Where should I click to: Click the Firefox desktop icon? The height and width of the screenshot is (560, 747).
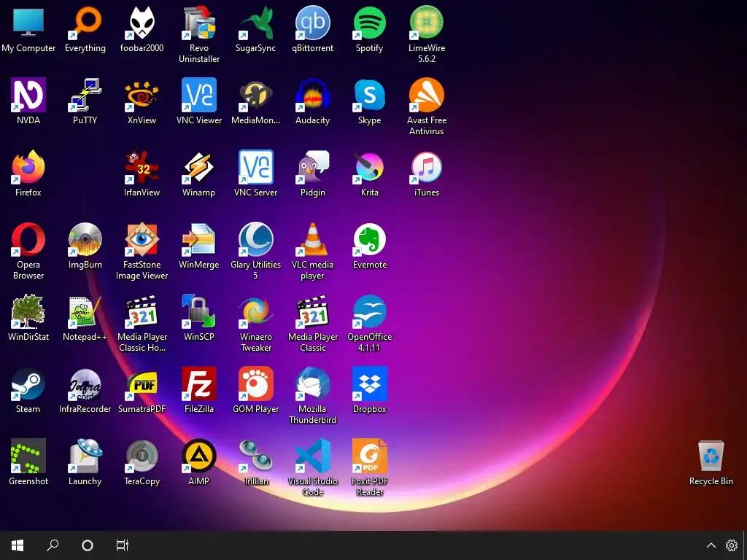point(28,168)
